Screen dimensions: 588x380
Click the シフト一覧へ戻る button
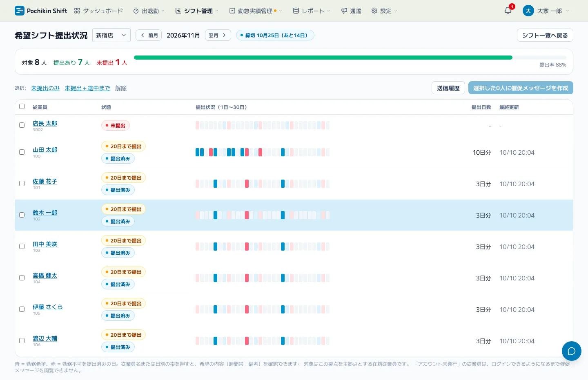coord(545,35)
